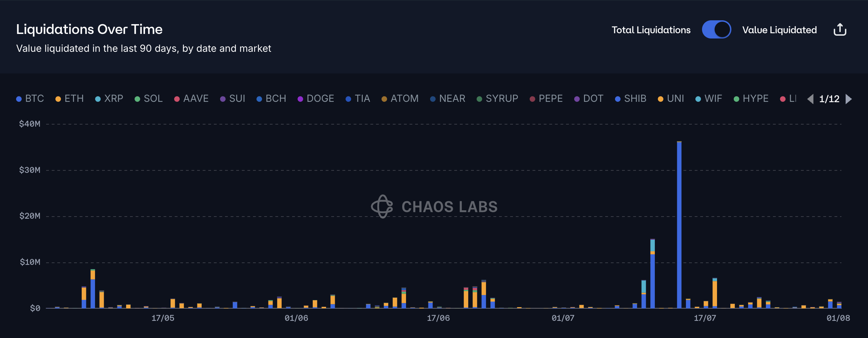Screen dimensions: 868x338
Task: Hide the XRP legend entry
Action: click(x=109, y=99)
